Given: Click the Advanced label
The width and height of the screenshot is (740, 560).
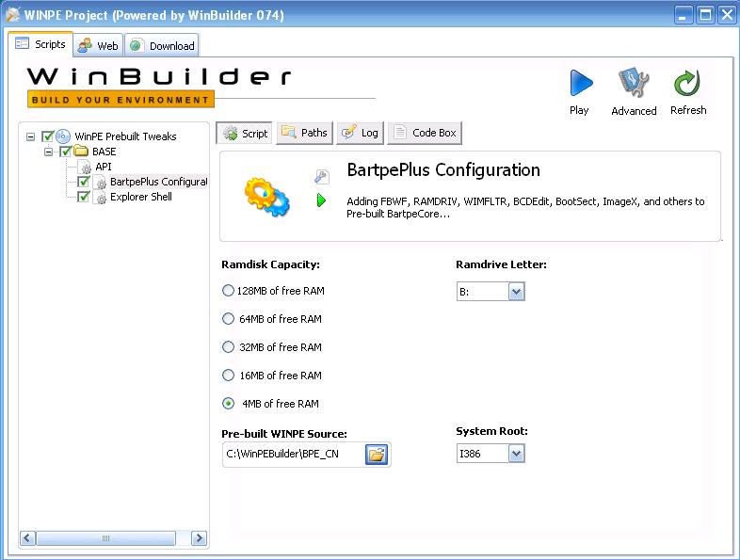Looking at the screenshot, I should point(634,111).
